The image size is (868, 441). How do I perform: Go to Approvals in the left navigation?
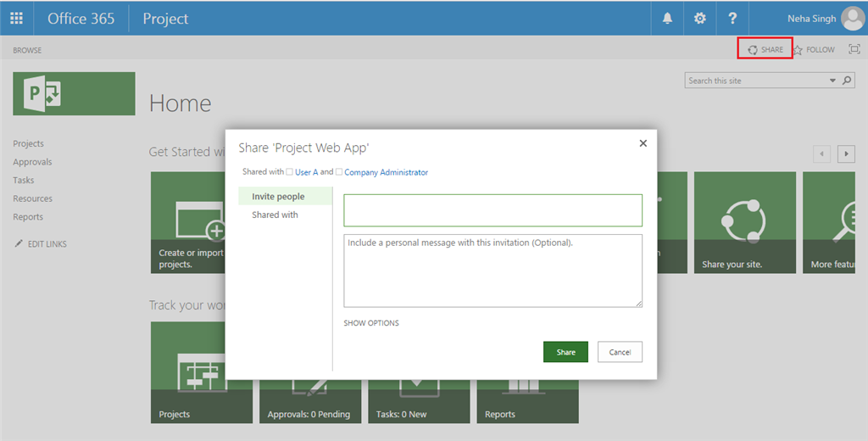point(32,162)
